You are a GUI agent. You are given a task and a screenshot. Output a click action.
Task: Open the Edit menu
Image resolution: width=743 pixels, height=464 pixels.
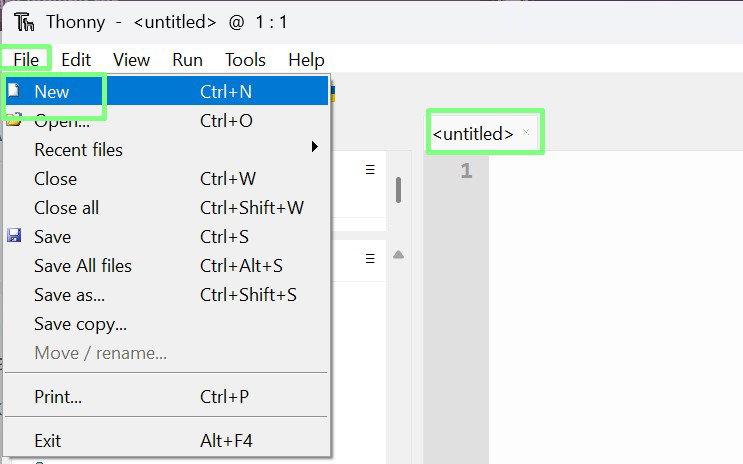click(76, 60)
